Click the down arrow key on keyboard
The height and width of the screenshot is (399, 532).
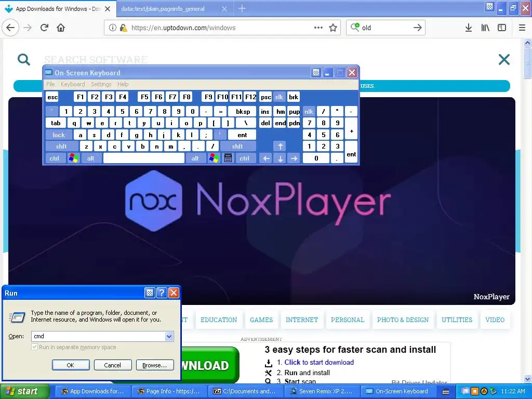[x=280, y=158]
